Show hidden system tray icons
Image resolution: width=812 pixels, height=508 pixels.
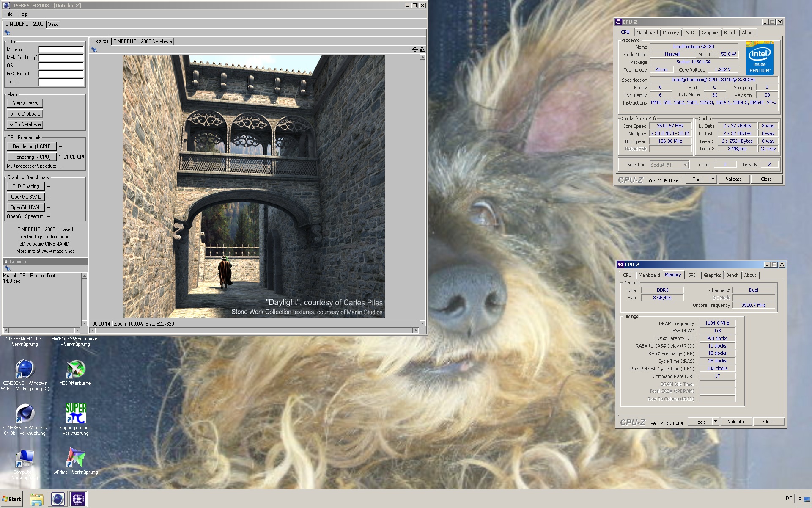tap(800, 499)
